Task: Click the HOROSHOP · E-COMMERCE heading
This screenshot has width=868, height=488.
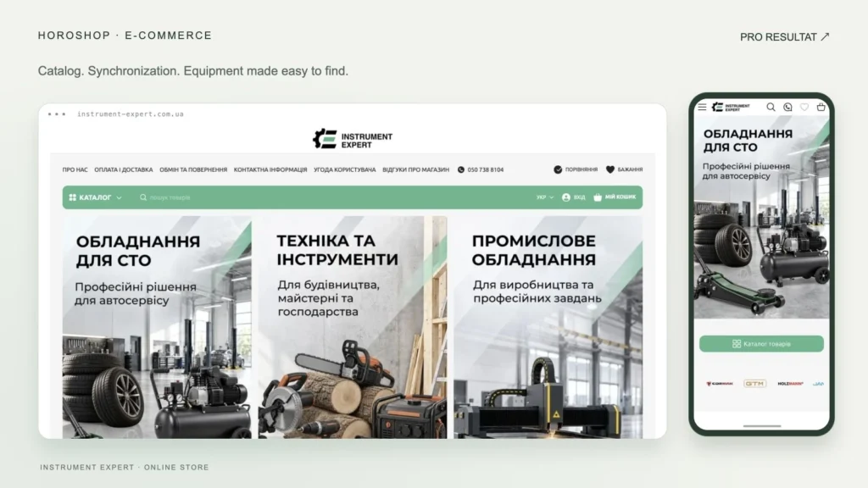Action: [125, 36]
